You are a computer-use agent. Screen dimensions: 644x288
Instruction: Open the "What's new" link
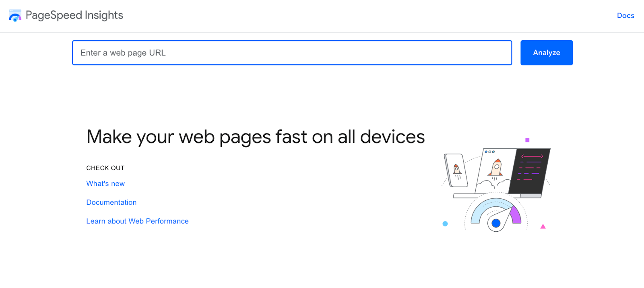[x=105, y=183]
